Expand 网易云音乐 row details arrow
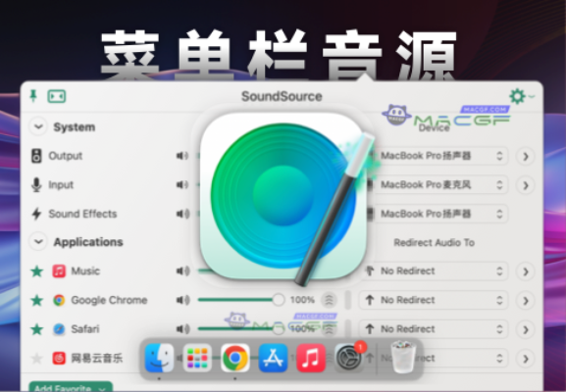This screenshot has width=566, height=392. pyautogui.click(x=525, y=359)
